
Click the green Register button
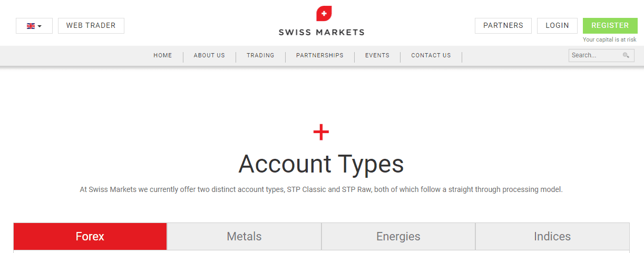click(610, 26)
